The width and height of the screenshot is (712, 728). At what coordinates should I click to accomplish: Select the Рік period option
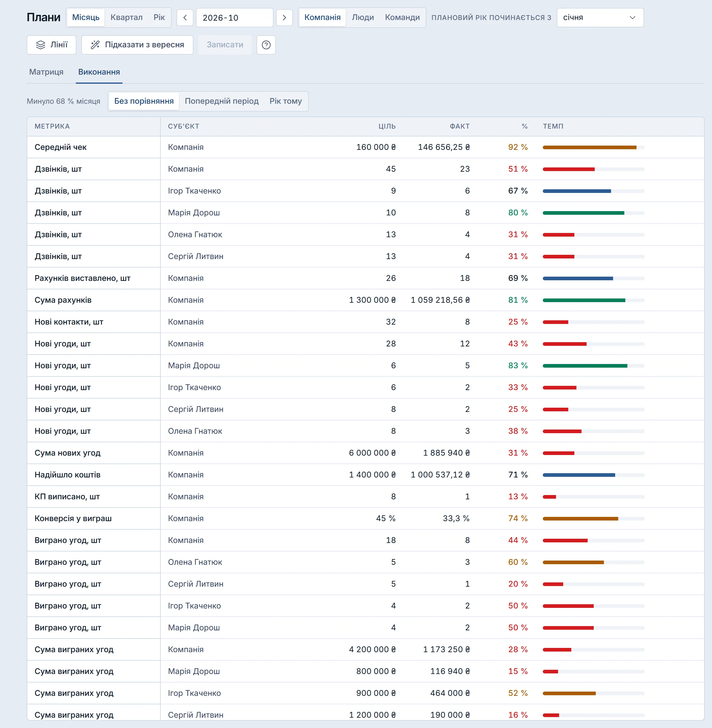(159, 18)
